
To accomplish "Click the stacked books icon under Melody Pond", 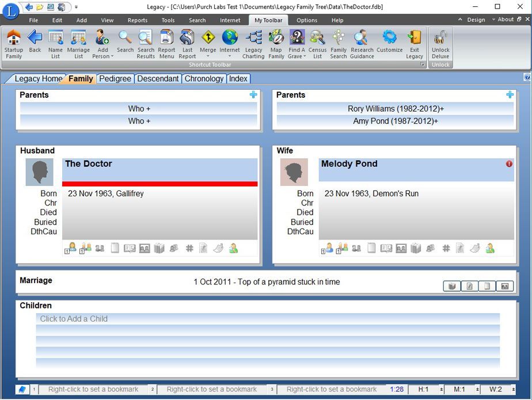I will tap(416, 249).
